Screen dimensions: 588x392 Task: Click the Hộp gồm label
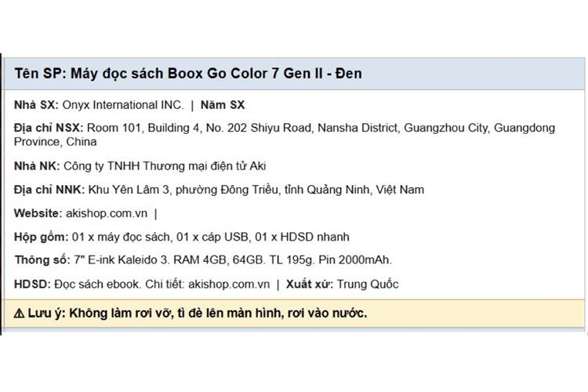click(x=42, y=237)
